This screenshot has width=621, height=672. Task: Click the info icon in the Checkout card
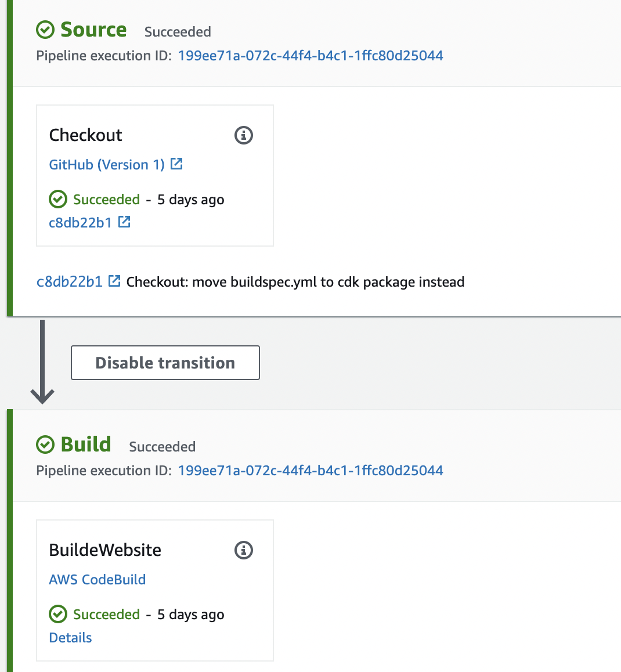click(244, 135)
